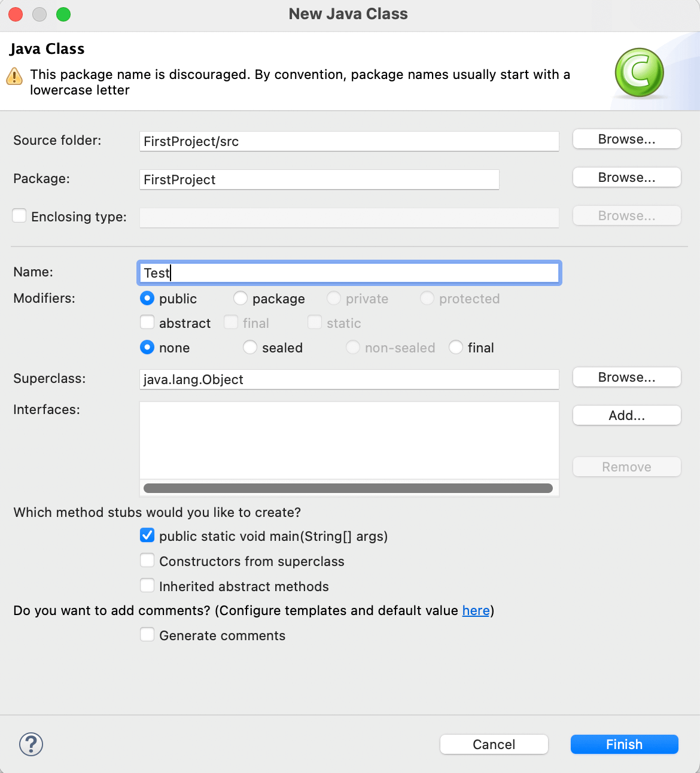Select the final radio button
This screenshot has width=700, height=773.
tap(456, 347)
